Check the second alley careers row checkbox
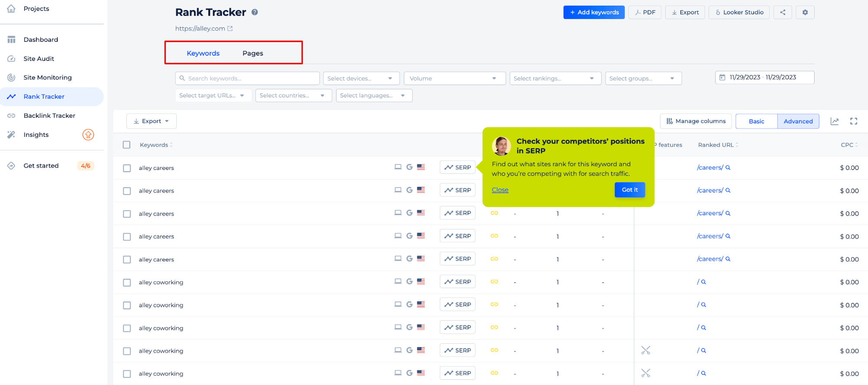Screen dimensions: 868x385 127,191
